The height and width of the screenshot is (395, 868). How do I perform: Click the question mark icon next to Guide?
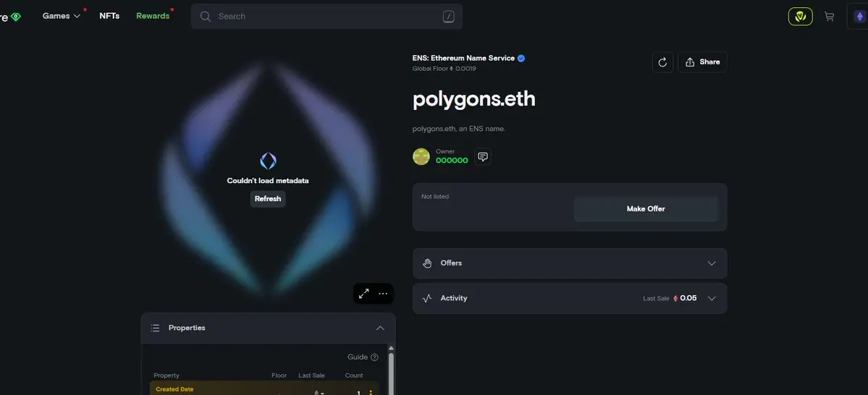click(375, 357)
